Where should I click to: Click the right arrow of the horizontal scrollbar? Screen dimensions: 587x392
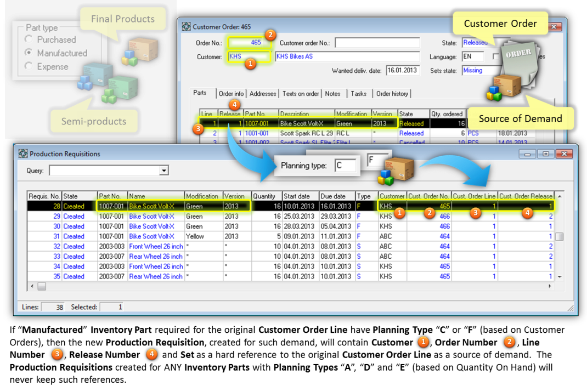pyautogui.click(x=550, y=286)
